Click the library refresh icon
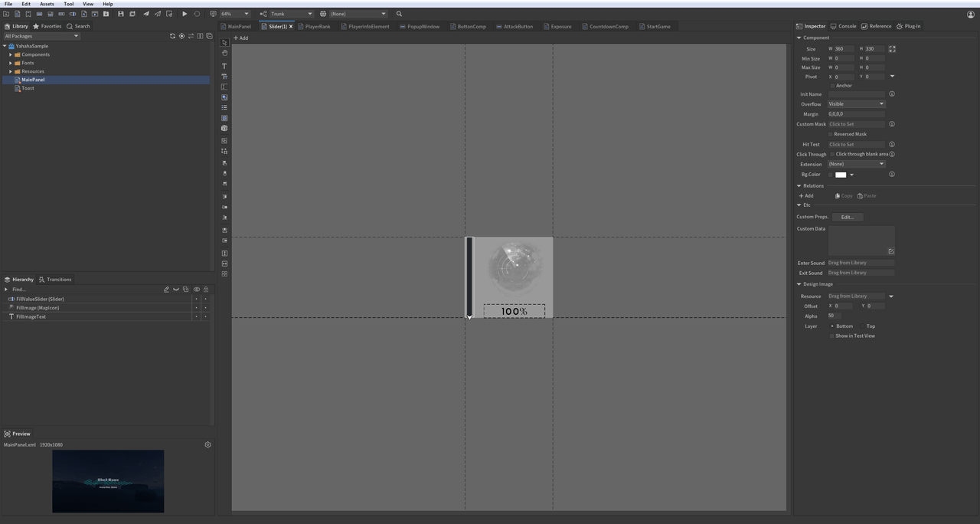 172,36
